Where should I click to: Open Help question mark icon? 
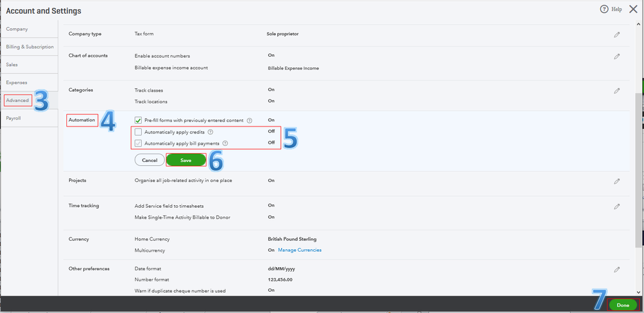point(604,9)
